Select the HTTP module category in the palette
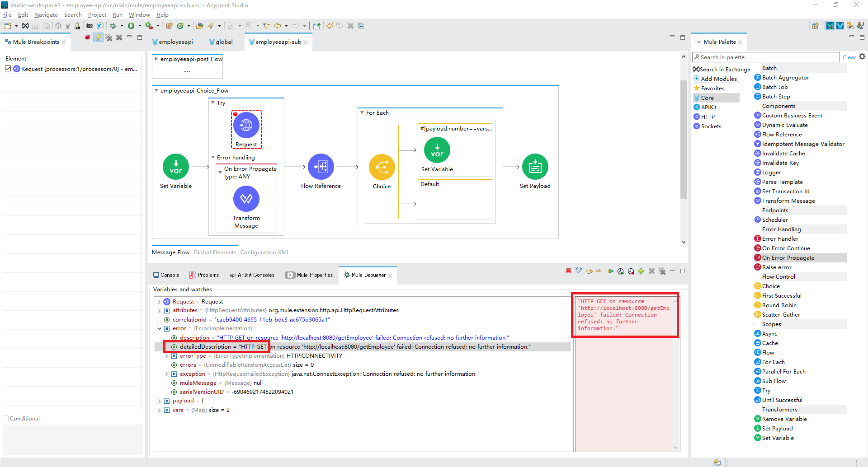The image size is (868, 467). [x=704, y=117]
